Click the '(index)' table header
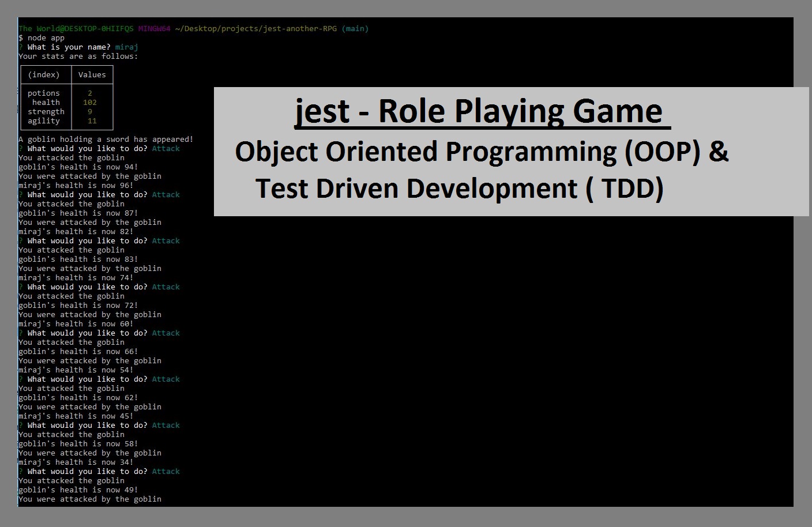The image size is (812, 527). coord(44,74)
